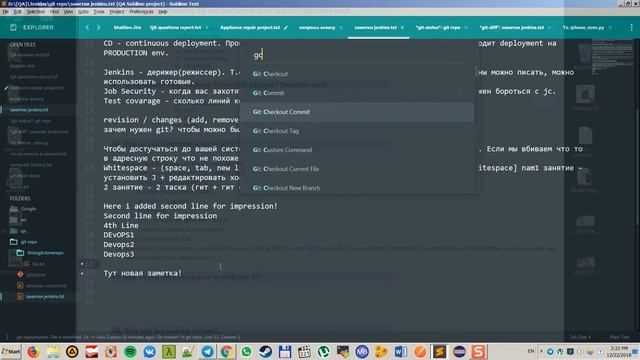Screen dimensions: 640x360
Task: Open Firefox from the taskbar
Action: click(33, 351)
